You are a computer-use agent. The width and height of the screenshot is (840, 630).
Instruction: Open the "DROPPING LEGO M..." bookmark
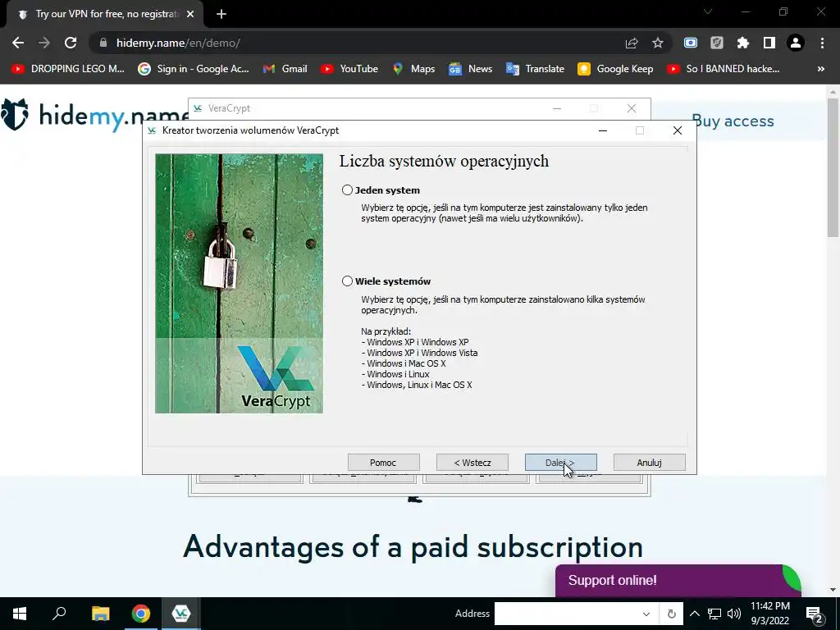click(x=67, y=69)
